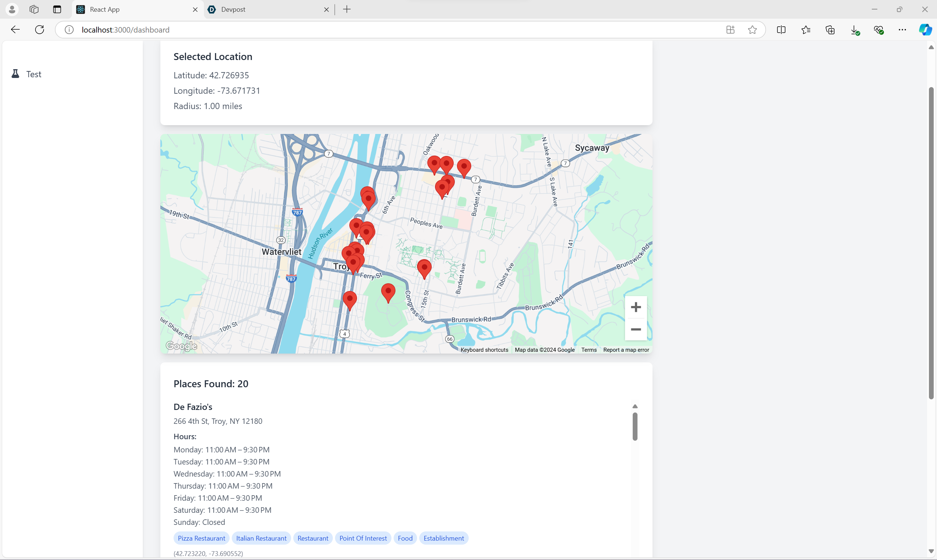This screenshot has width=937, height=560.
Task: Open the browser profile avatar icon
Action: 12,10
